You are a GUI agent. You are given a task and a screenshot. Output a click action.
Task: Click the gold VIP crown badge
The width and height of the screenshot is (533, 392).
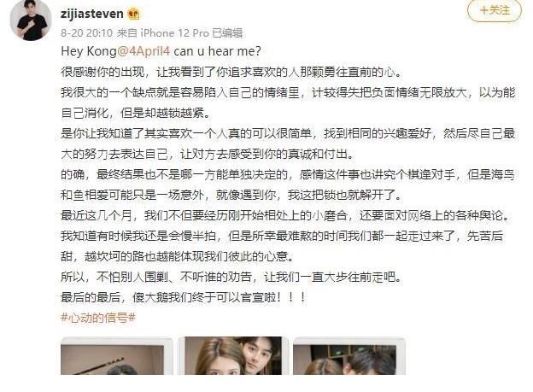click(133, 14)
